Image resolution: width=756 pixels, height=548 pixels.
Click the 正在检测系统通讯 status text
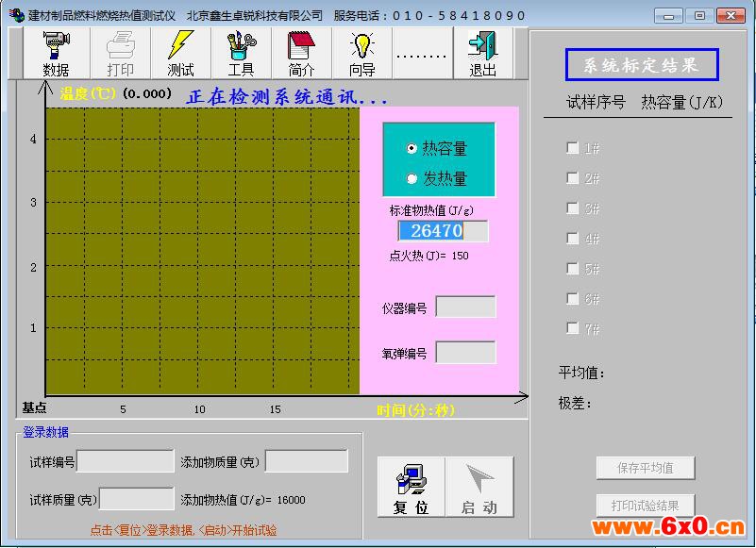(x=287, y=97)
